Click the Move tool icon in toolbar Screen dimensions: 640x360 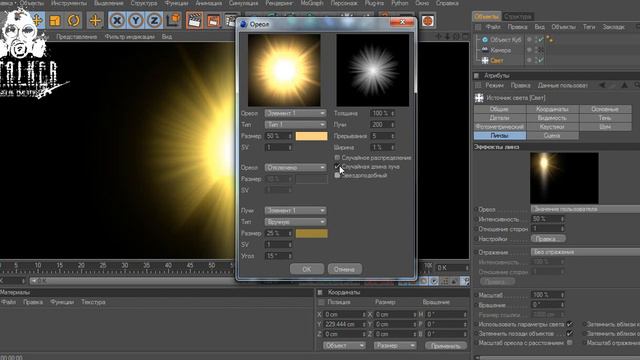coord(37,20)
